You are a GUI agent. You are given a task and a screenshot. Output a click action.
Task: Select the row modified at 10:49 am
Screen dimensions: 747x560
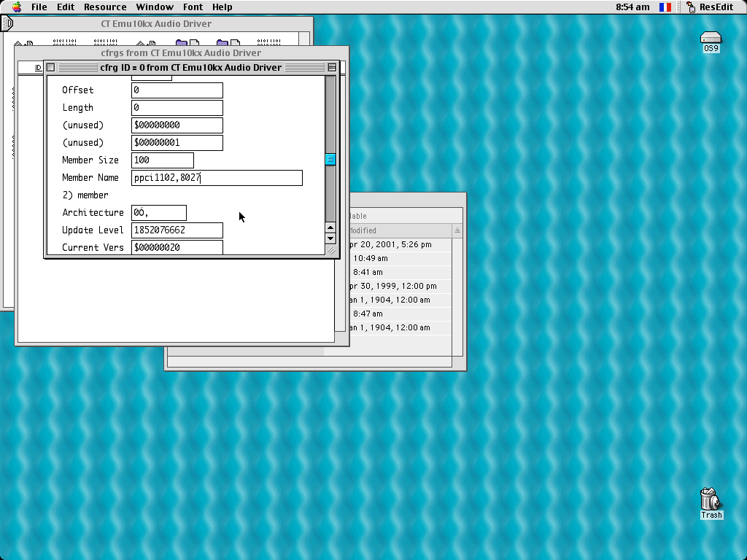400,259
